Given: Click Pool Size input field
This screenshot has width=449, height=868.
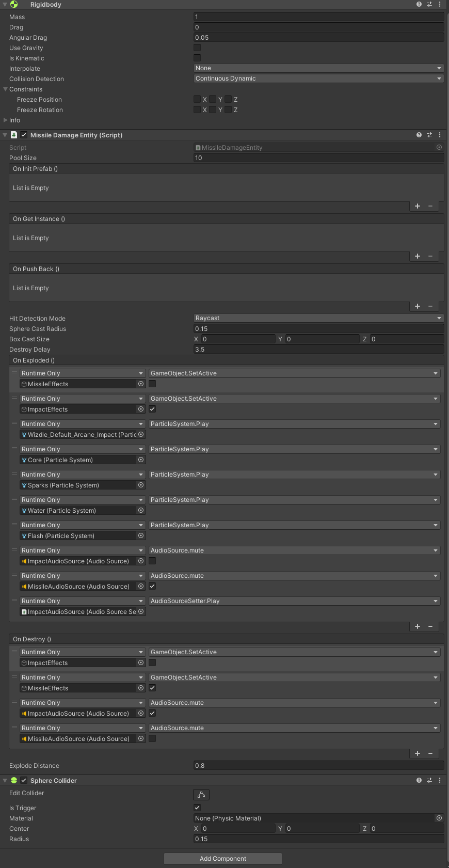Looking at the screenshot, I should 318,157.
